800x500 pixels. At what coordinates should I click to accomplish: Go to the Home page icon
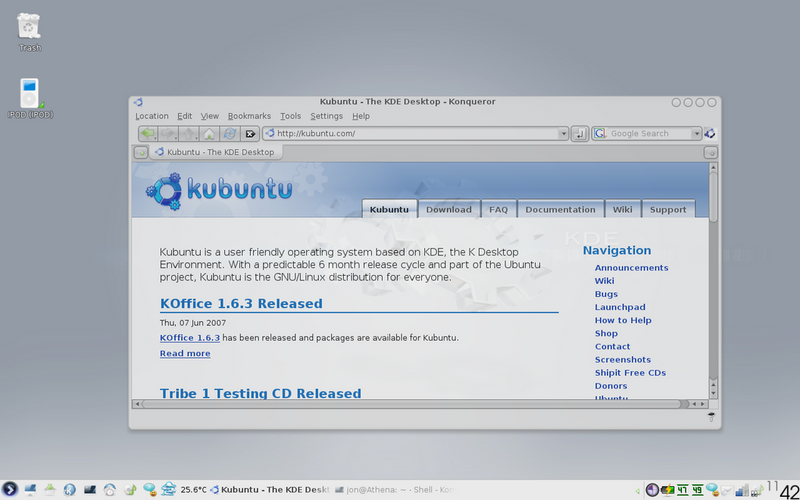(x=209, y=134)
